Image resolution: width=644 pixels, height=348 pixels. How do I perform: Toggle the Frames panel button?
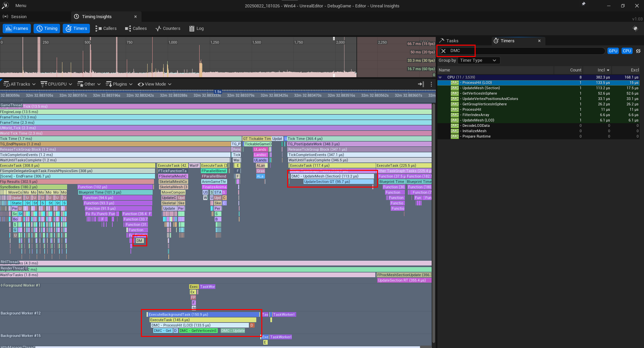tap(17, 29)
